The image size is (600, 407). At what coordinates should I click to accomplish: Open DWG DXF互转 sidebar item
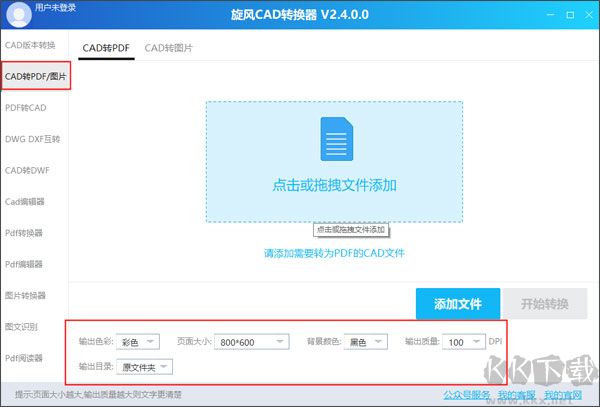pos(33,139)
